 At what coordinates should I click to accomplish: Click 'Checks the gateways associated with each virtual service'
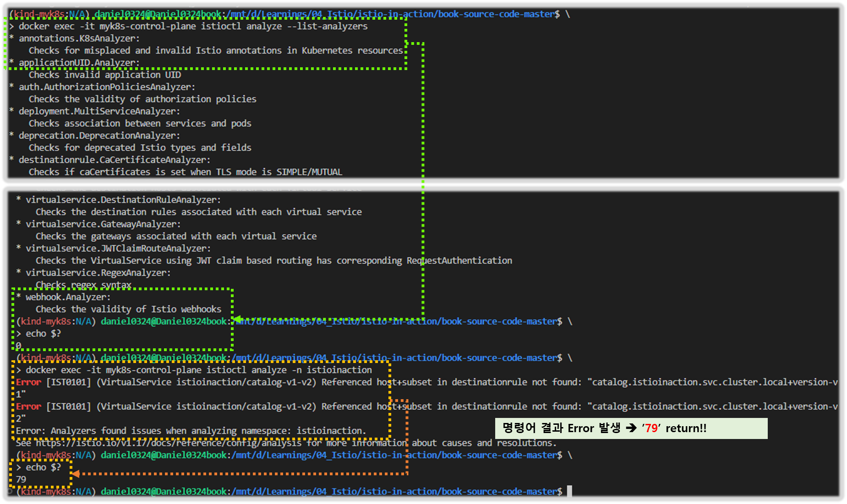[x=176, y=236]
